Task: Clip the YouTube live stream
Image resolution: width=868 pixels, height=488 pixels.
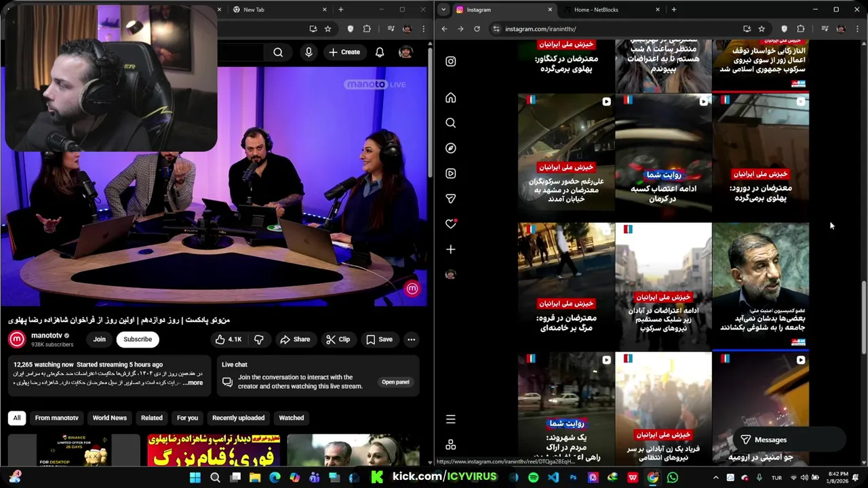Action: coord(338,340)
